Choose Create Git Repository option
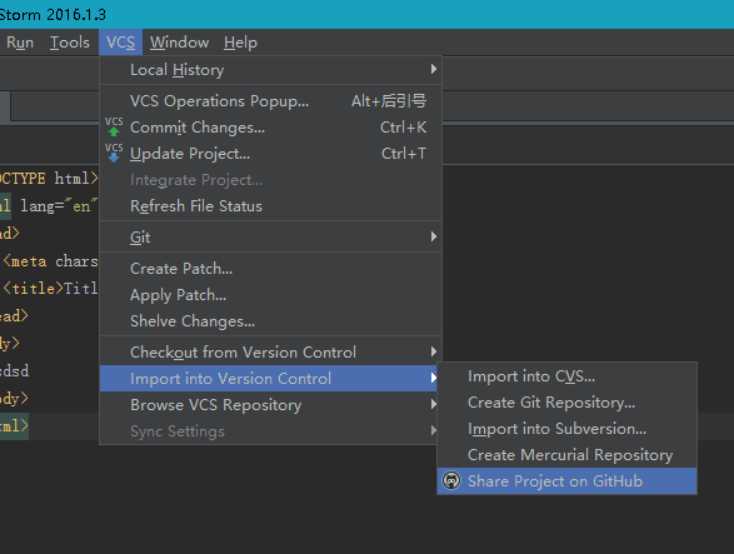 tap(567, 402)
